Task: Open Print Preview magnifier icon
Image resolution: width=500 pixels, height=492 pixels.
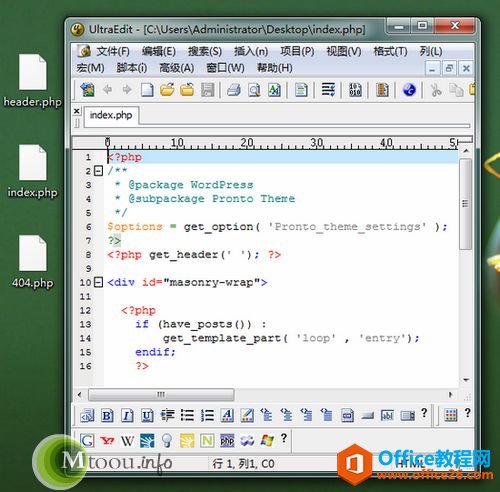Action: tap(254, 90)
